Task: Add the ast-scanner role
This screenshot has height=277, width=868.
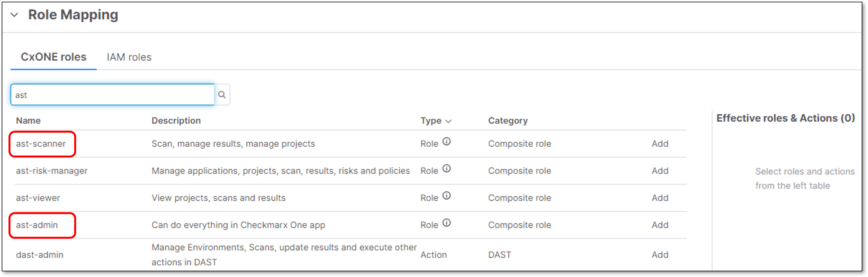Action: click(x=660, y=144)
